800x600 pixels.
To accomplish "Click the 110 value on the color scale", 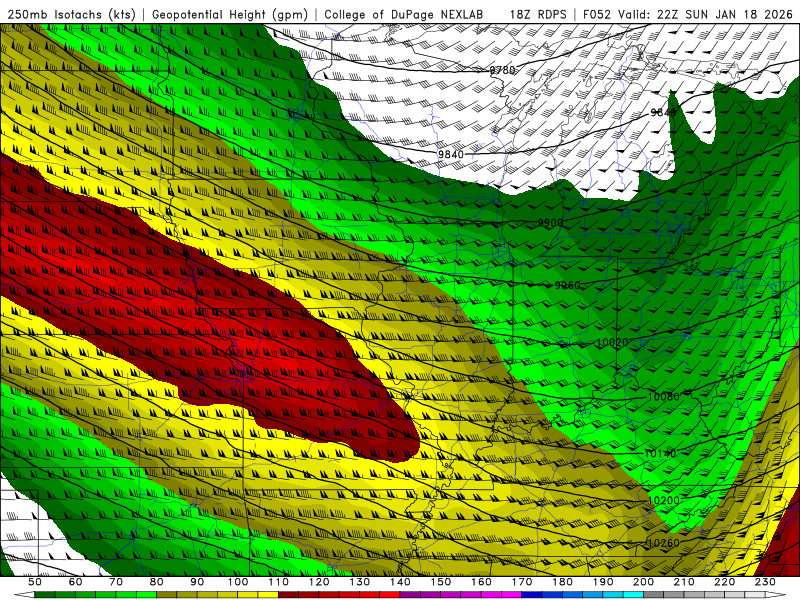I will coord(279,582).
